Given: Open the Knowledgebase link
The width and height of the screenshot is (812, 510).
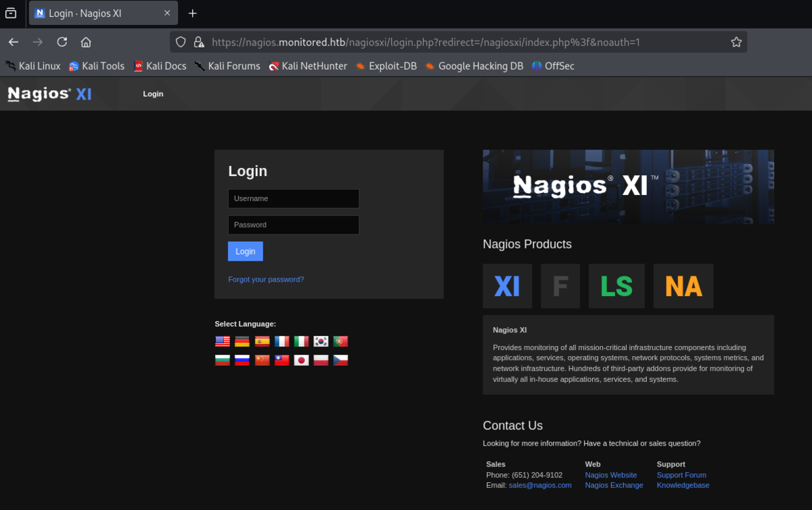Looking at the screenshot, I should pos(683,485).
